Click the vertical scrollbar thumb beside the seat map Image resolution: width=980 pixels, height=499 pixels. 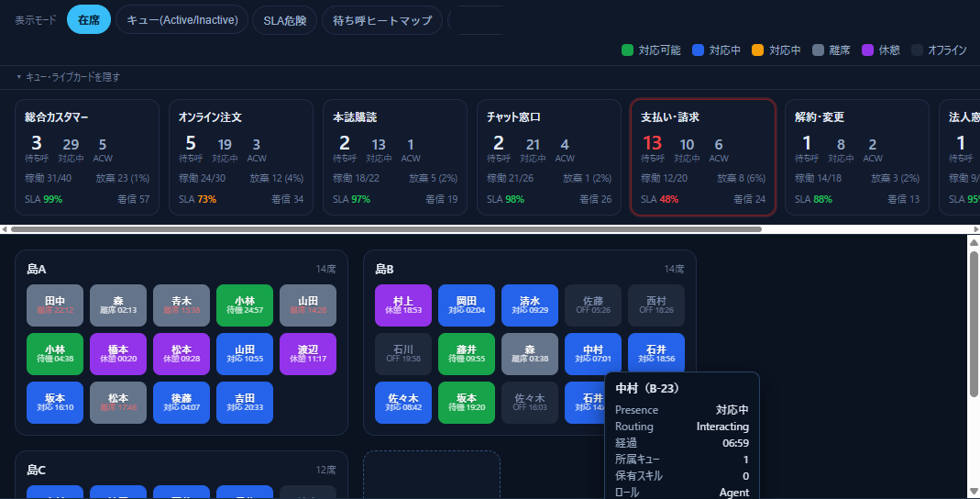pos(974,323)
